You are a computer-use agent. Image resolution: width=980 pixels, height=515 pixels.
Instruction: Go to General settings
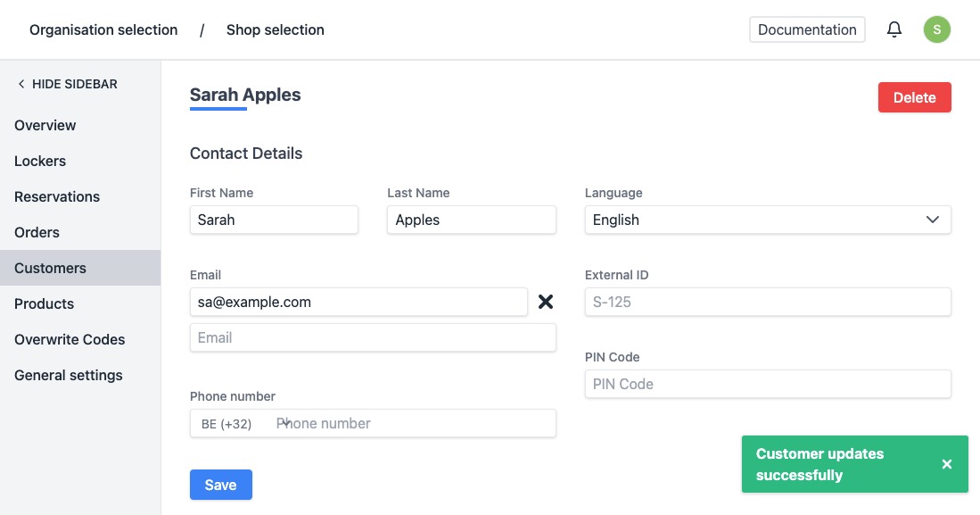click(x=69, y=375)
